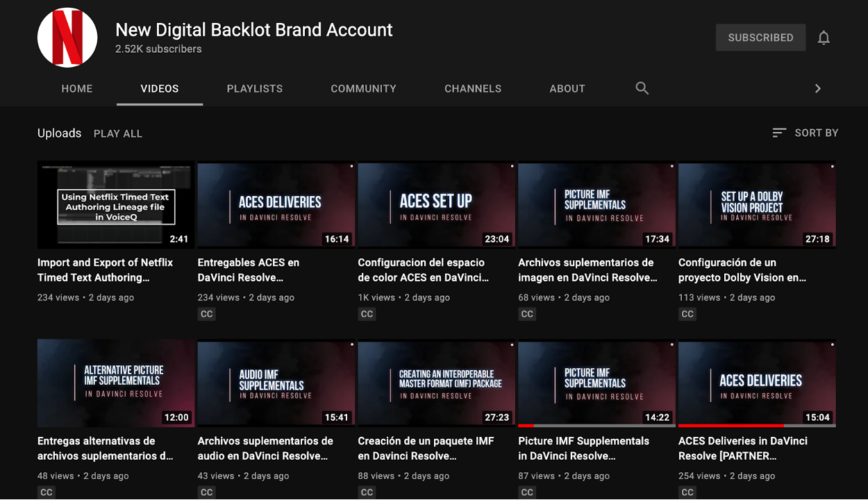The width and height of the screenshot is (868, 500).
Task: Click the New Digital Backlot Brand Account name
Action: tap(254, 29)
